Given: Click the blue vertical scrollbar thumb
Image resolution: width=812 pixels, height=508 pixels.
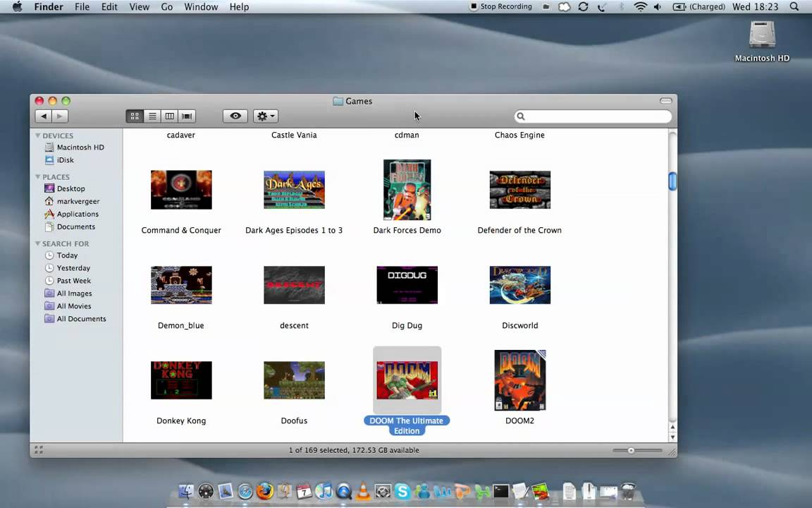Looking at the screenshot, I should pyautogui.click(x=672, y=181).
